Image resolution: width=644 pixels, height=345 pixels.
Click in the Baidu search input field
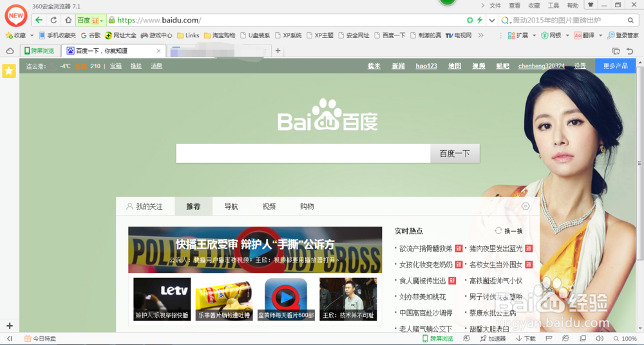pos(303,154)
